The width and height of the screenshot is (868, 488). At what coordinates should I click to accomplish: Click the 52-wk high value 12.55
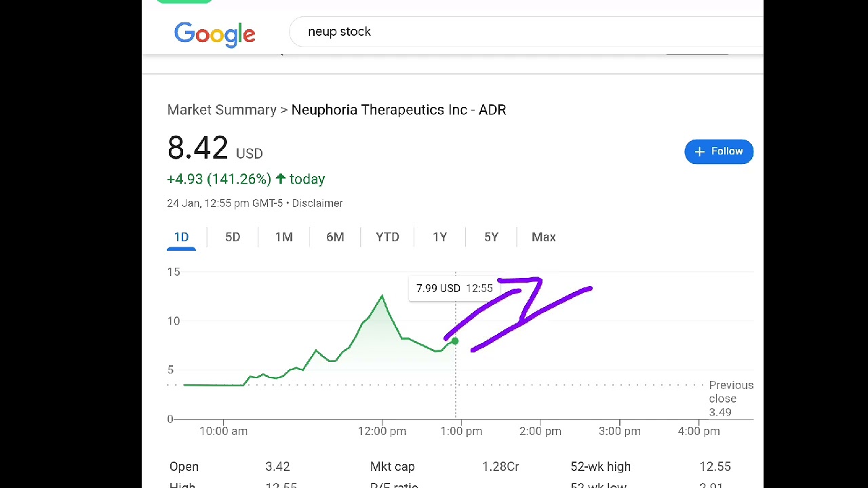(715, 467)
